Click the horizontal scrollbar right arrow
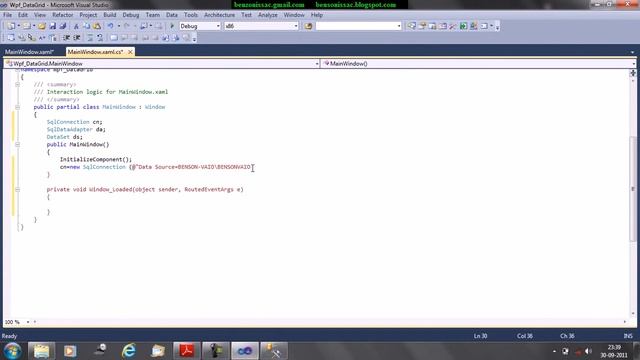This screenshot has height=360, width=640. click(x=625, y=322)
